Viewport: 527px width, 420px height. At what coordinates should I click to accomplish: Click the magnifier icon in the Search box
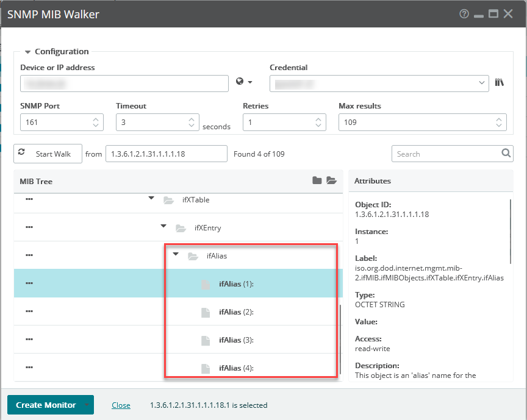(x=506, y=154)
